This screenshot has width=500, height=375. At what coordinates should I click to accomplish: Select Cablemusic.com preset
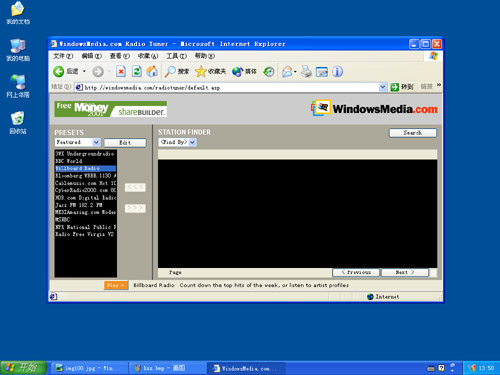click(85, 183)
